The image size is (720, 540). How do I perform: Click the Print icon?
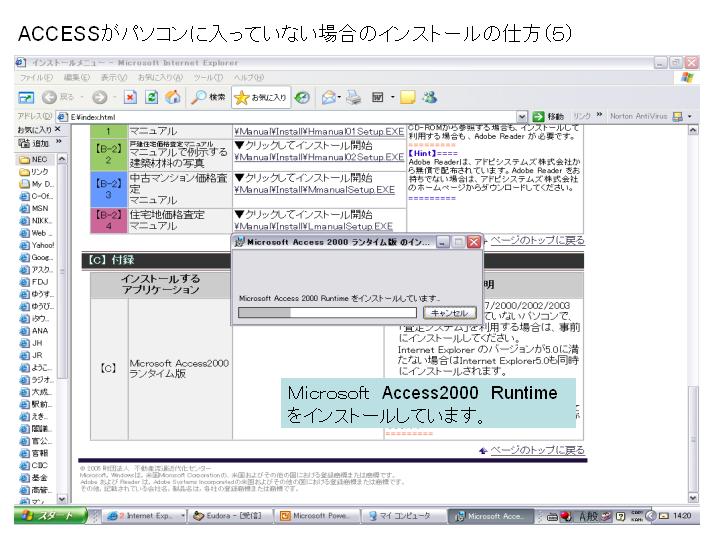[354, 97]
